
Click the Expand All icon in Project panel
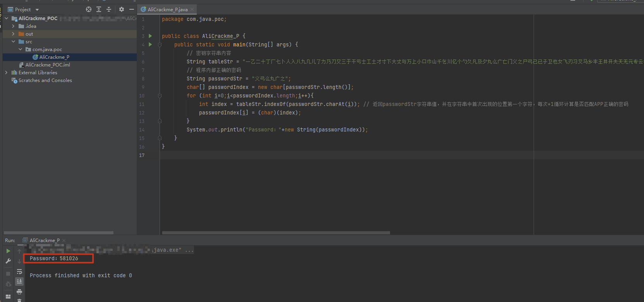(99, 9)
